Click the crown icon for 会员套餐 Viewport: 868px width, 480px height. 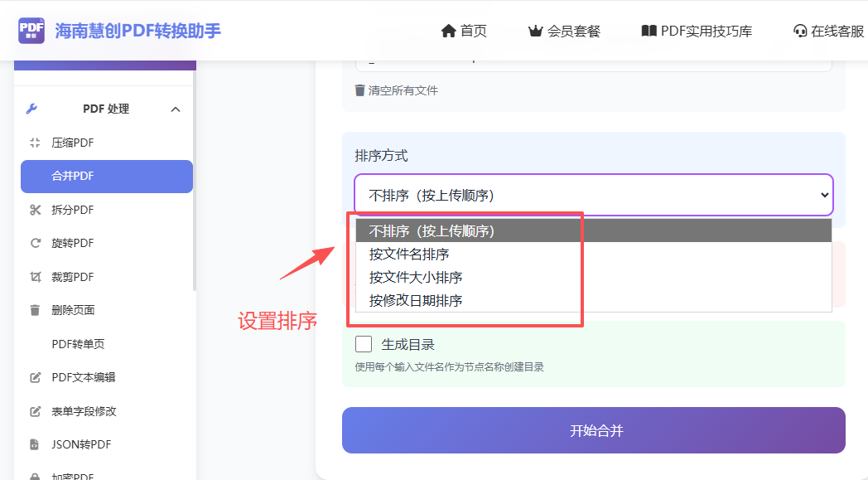point(535,31)
